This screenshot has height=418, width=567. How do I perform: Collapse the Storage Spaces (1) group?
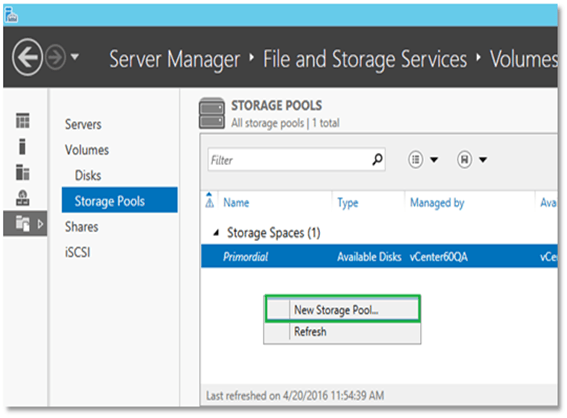click(216, 233)
